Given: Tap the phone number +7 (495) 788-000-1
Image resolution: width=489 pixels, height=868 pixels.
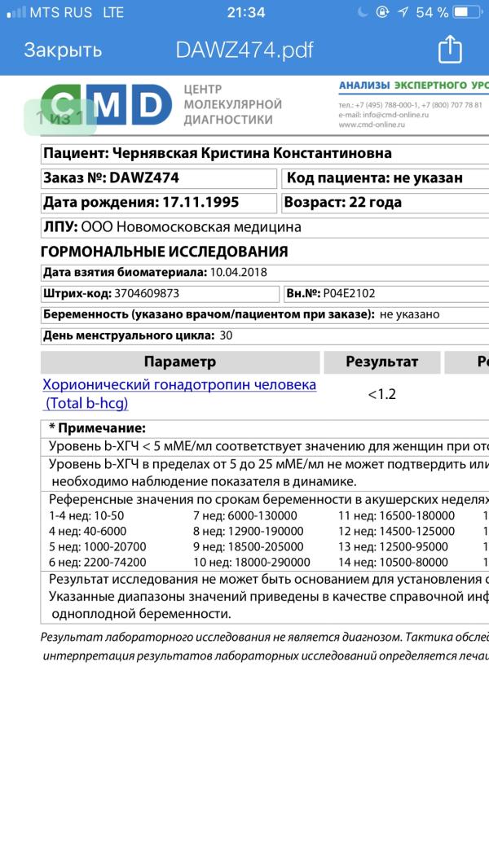Looking at the screenshot, I should (x=386, y=104).
